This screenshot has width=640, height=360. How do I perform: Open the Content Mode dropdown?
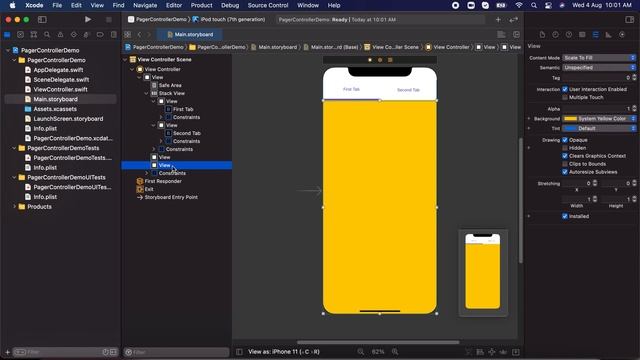[x=599, y=58]
